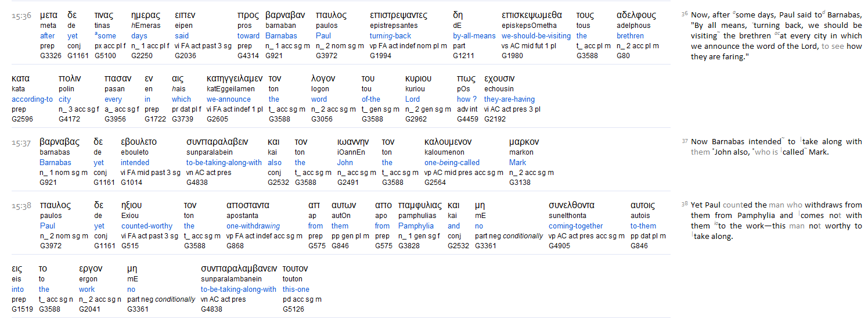Screen dimensions: 868x318
Task: Click the transliteration "sunelthonta"
Action: click(x=567, y=216)
